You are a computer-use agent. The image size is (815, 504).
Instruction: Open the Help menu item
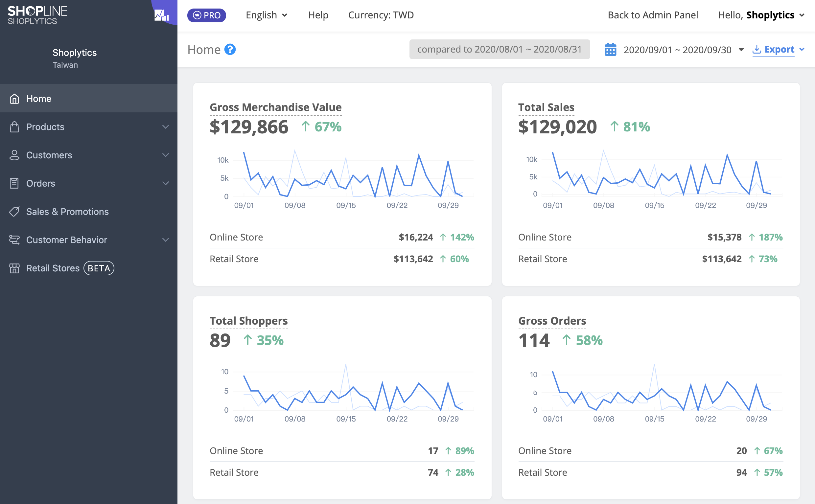point(318,15)
